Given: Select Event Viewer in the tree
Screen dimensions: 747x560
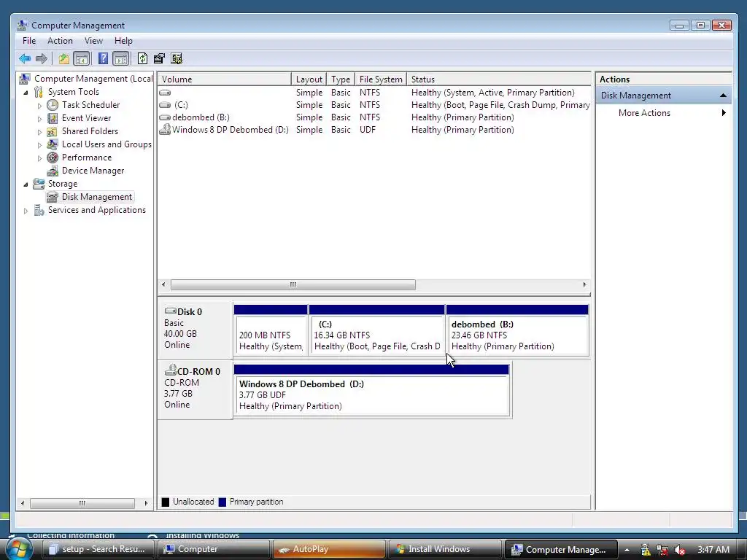Looking at the screenshot, I should 86,118.
